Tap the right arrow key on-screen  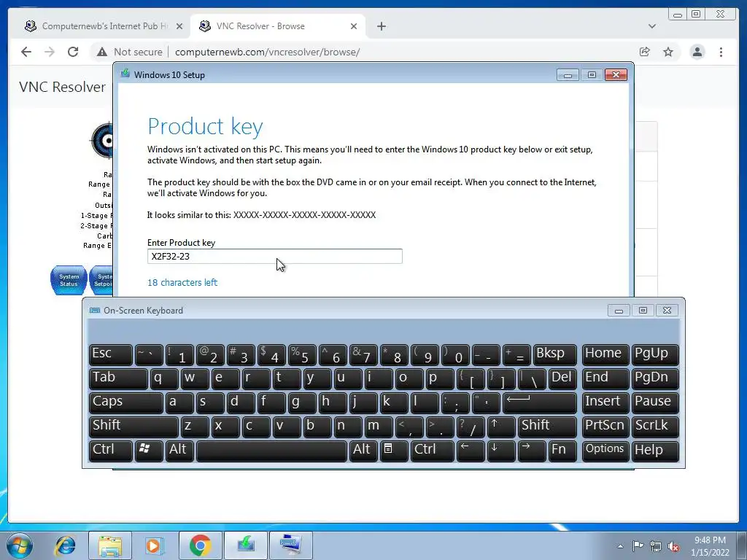532,451
